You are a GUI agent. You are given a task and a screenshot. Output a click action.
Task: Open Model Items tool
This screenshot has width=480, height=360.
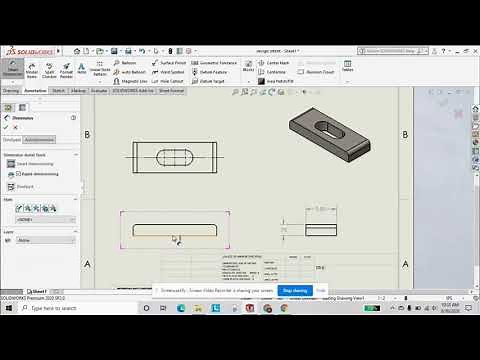[x=32, y=71]
